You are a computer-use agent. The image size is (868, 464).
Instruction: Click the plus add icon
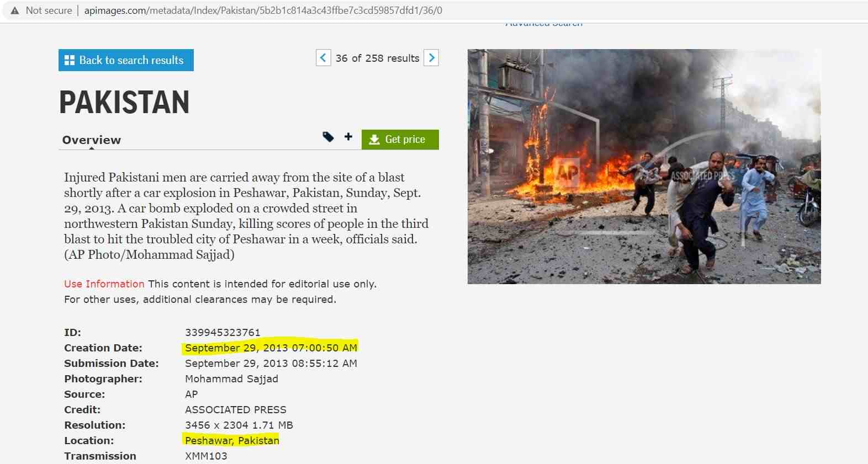348,136
